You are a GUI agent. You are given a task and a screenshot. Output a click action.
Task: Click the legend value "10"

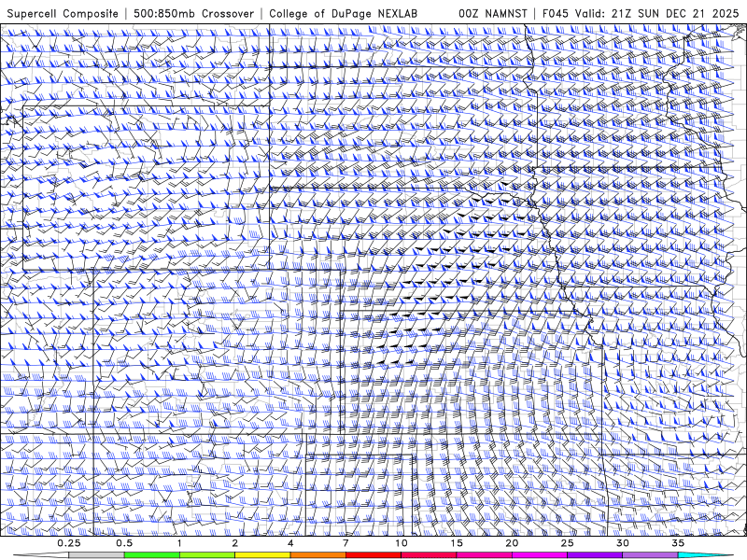[x=402, y=543]
